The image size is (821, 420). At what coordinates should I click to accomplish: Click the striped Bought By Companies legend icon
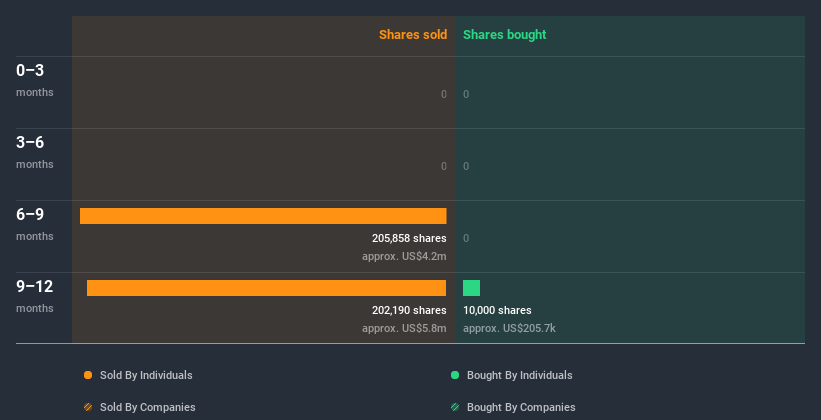(455, 407)
